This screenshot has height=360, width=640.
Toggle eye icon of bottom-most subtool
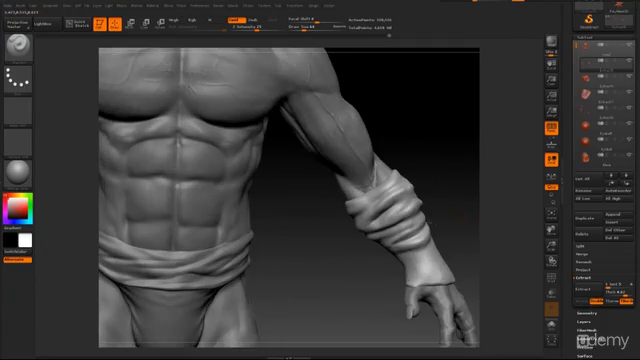coord(629,155)
